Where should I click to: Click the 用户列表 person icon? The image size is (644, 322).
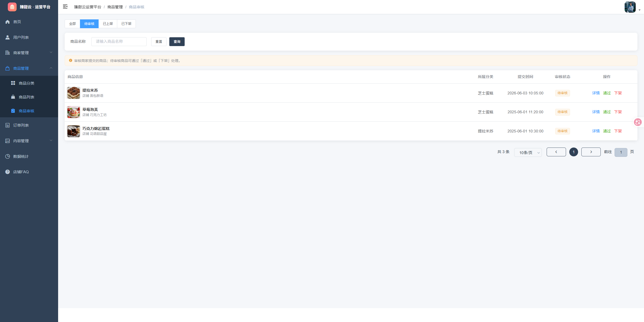pyautogui.click(x=8, y=37)
